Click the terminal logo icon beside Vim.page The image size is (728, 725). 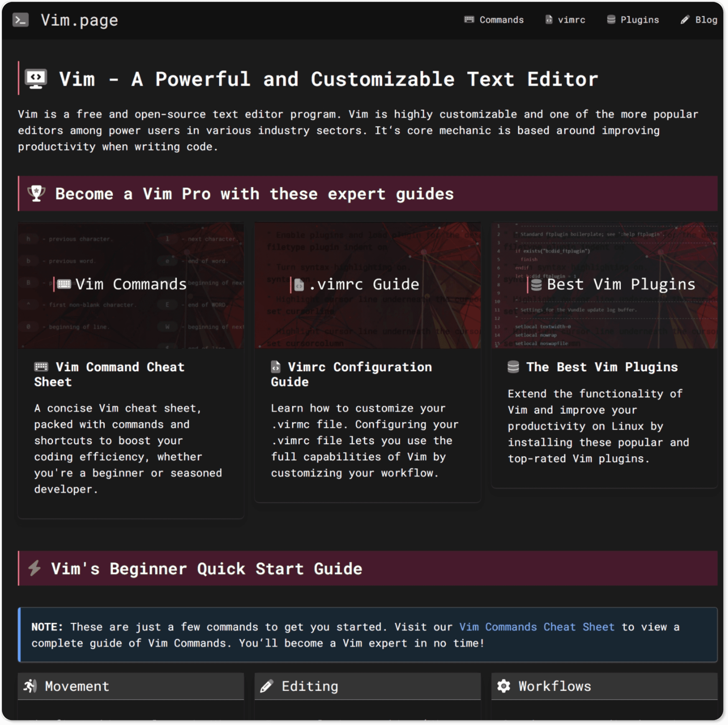(20, 20)
